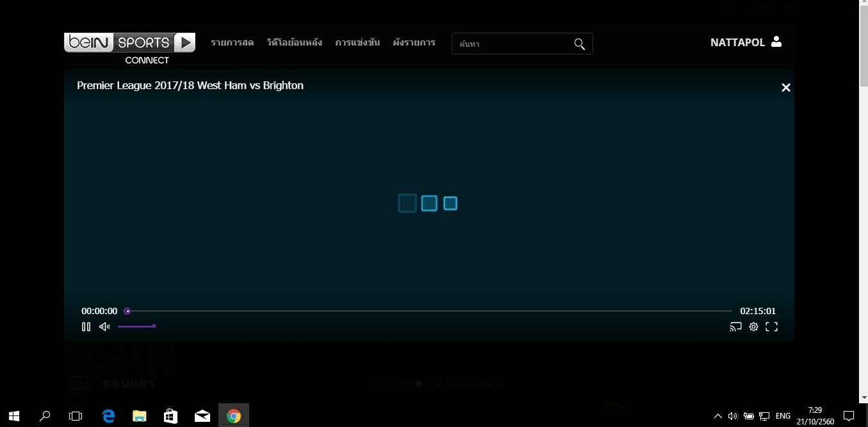Viewport: 868px width, 427px height.
Task: Open the taskbar clock and calendar
Action: (815, 415)
